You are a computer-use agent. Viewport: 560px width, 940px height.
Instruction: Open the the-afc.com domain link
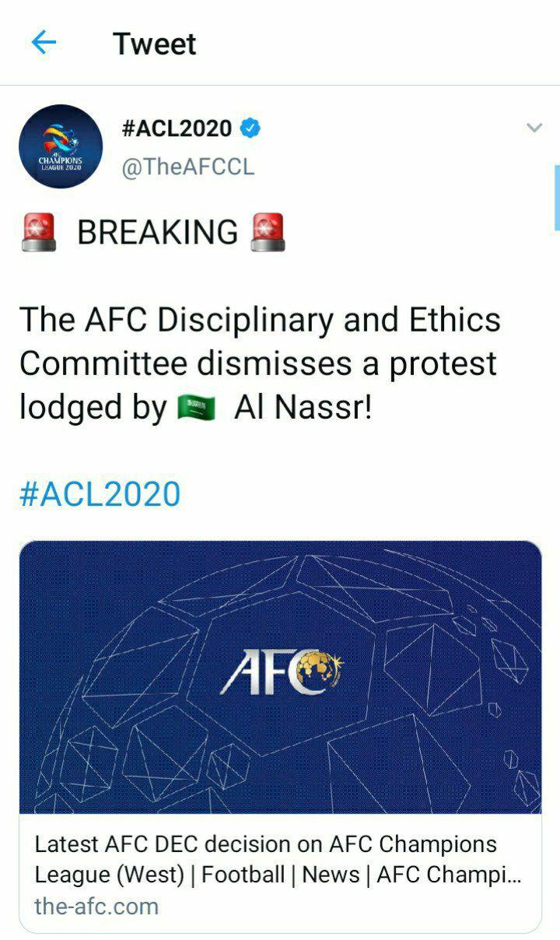[x=96, y=906]
